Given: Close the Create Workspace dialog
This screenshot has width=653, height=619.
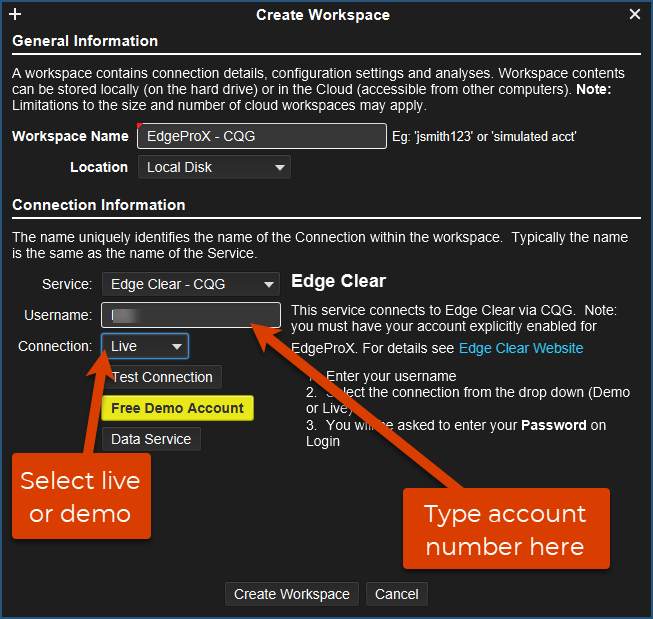Looking at the screenshot, I should 635,14.
